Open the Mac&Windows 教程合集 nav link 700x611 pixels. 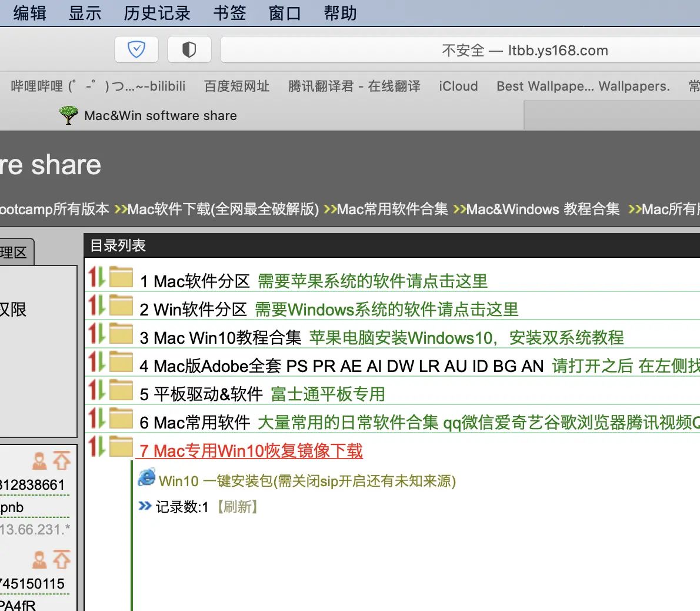pos(543,209)
